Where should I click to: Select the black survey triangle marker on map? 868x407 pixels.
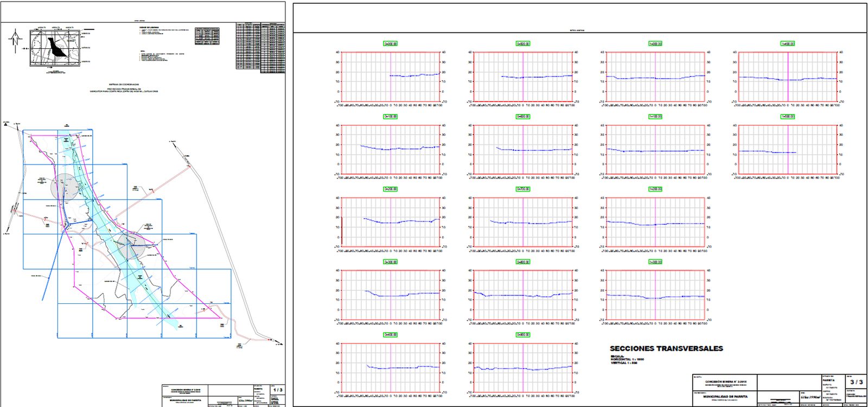pyautogui.click(x=5, y=124)
